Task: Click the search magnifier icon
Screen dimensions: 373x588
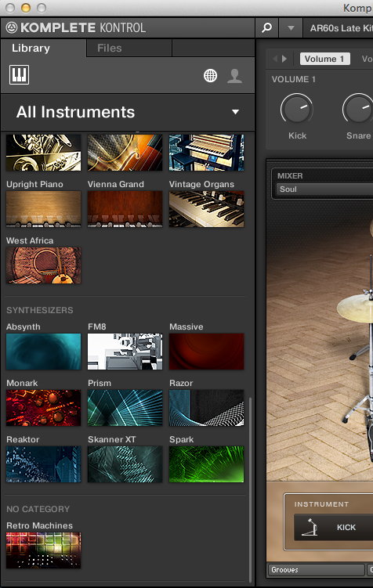Action: (x=266, y=27)
